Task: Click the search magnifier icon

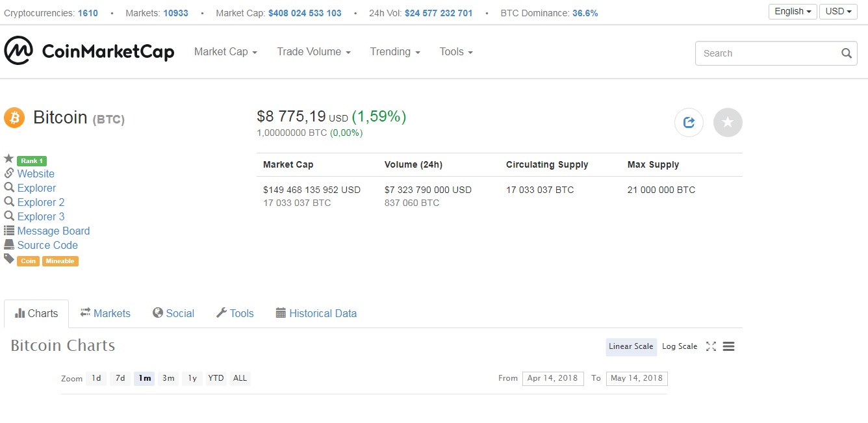Action: coord(846,53)
